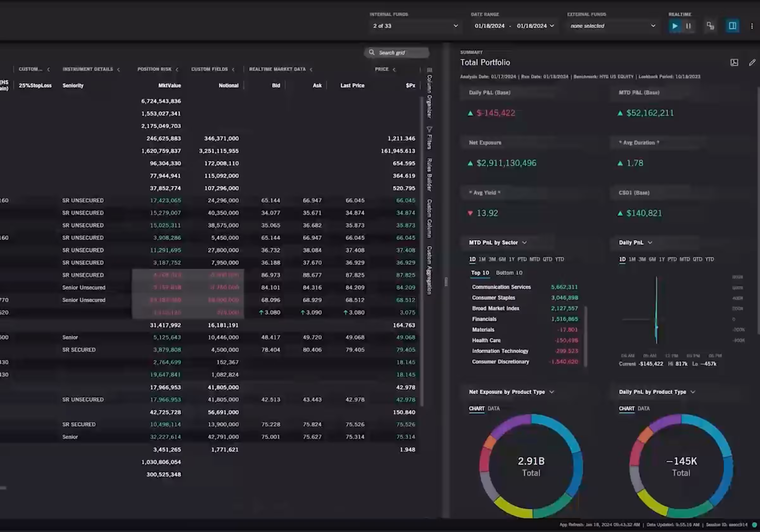Toggle the side panel layout icon
This screenshot has height=532, width=760.
point(732,26)
